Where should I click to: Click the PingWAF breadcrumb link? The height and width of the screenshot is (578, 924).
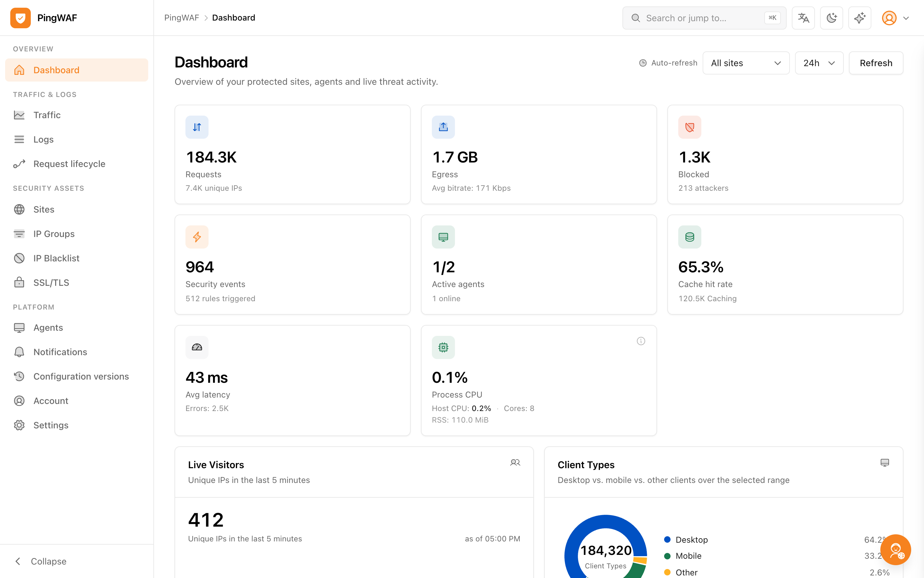click(181, 18)
